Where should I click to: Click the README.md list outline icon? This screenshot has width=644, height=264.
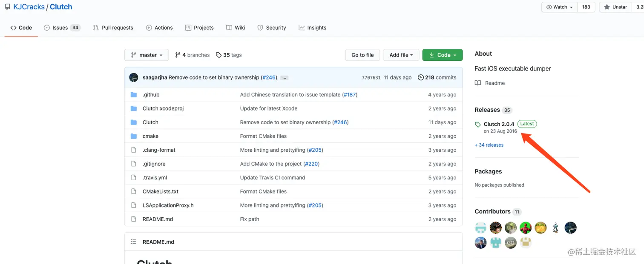click(134, 242)
